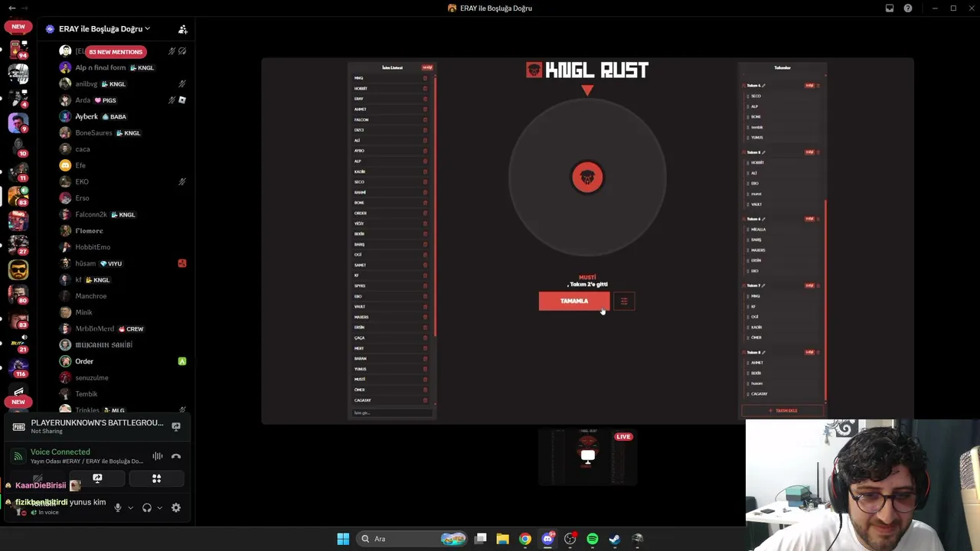Open Spotify from the taskbar
The height and width of the screenshot is (551, 980).
point(593,539)
